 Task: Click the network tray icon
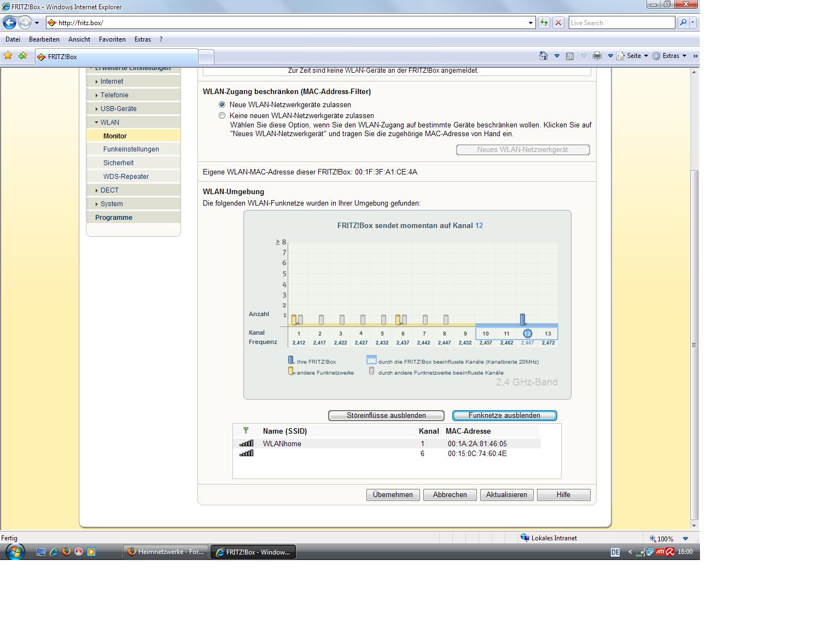(650, 552)
